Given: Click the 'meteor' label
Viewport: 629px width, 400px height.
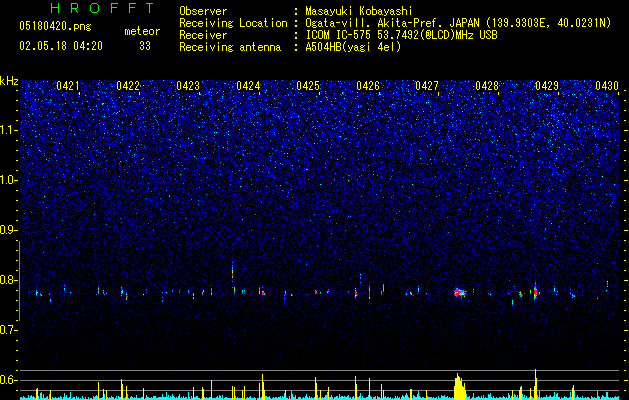Looking at the screenshot, I should click(x=142, y=31).
